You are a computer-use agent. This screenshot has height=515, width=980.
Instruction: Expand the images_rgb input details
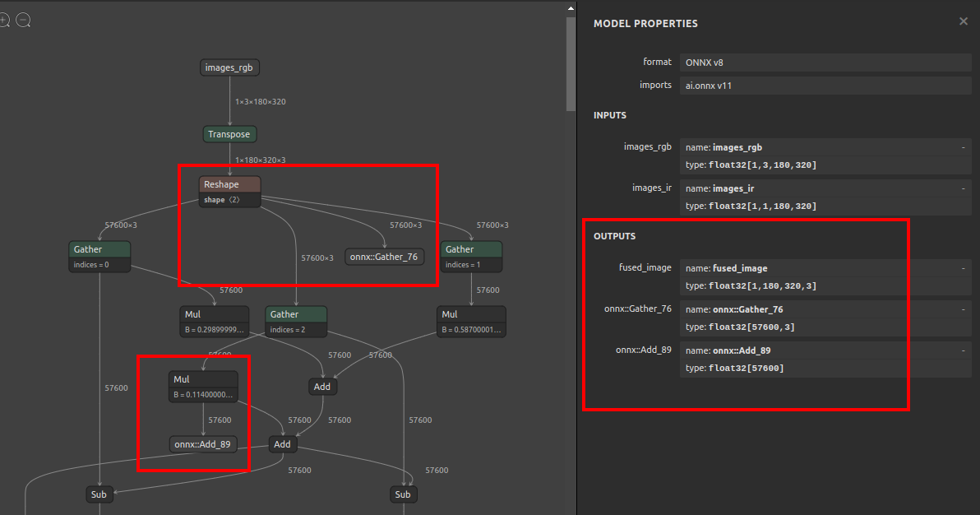(x=963, y=148)
